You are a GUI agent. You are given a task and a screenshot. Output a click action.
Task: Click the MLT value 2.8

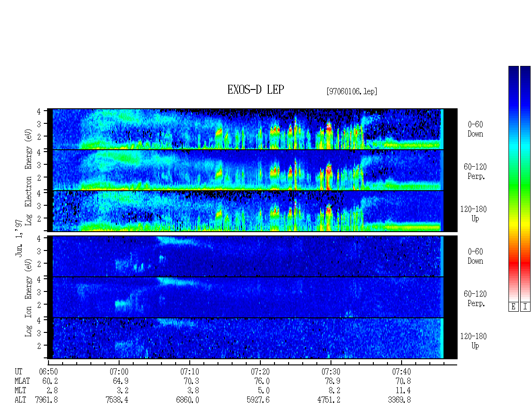(52, 391)
